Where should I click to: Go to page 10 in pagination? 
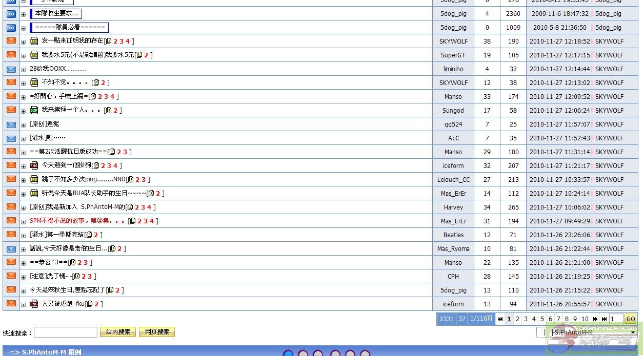585,319
